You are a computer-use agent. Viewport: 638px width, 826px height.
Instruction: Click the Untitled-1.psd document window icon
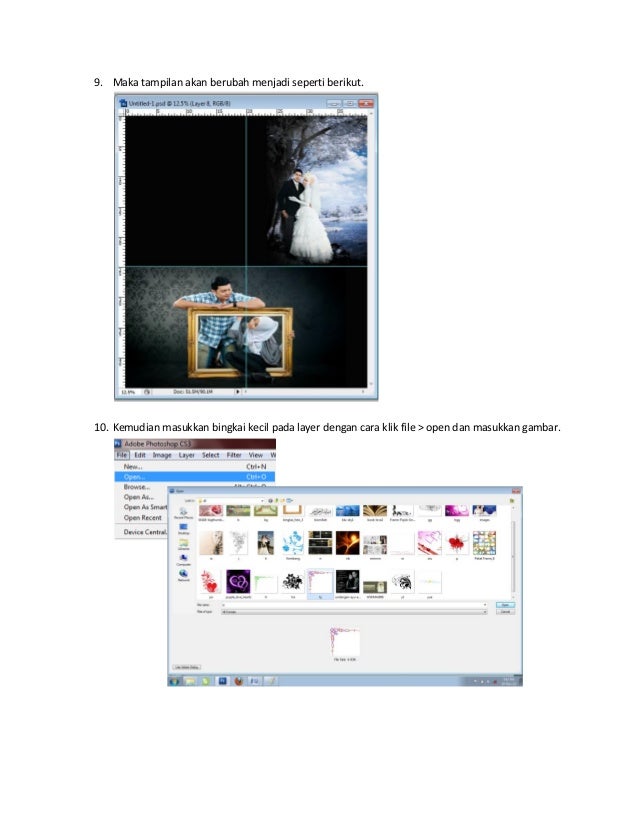coord(123,103)
